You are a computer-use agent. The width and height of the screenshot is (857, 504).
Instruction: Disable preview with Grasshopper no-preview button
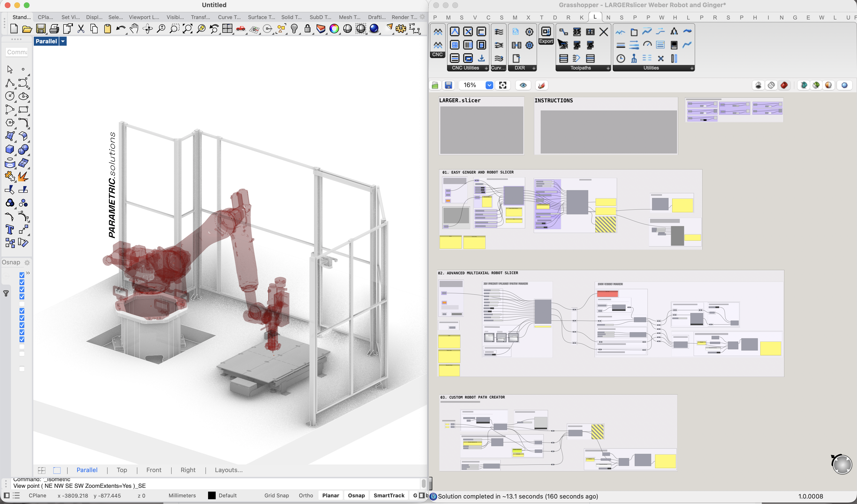click(758, 85)
